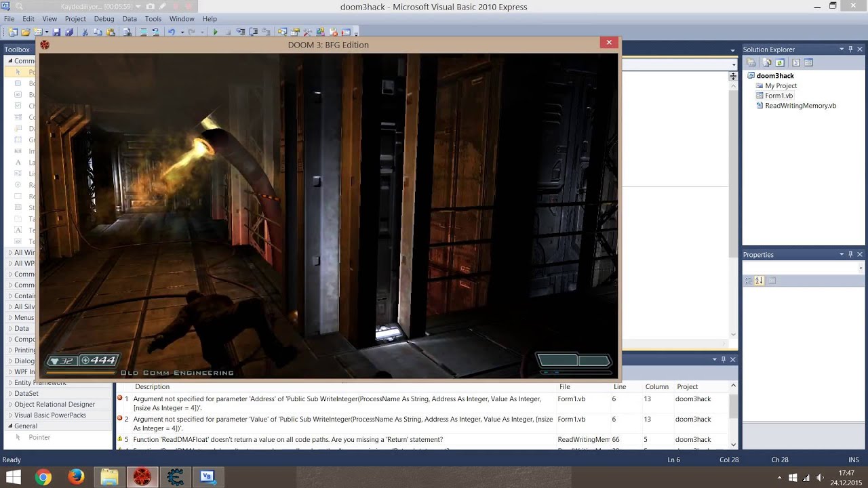
Task: Click View Code icon in Solution Explorer
Action: (x=796, y=62)
